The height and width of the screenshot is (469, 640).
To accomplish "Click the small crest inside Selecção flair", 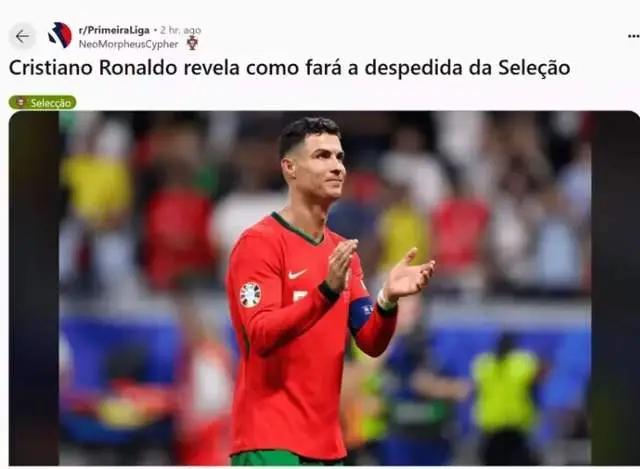I will pyautogui.click(x=20, y=102).
